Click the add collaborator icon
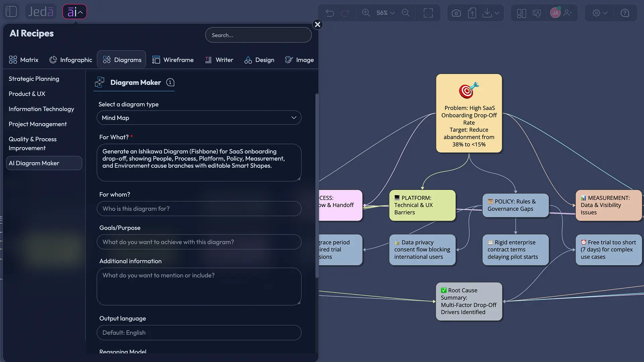 (x=568, y=13)
